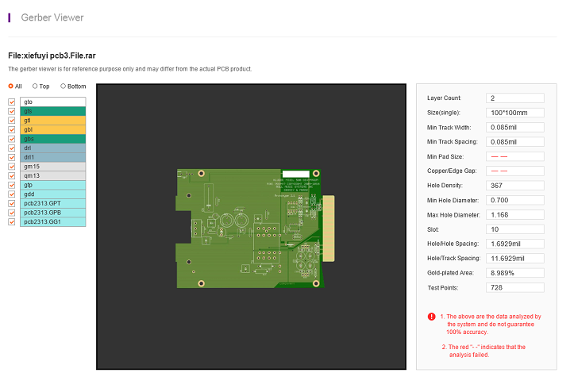574x392 pixels.
Task: Disable the gm15 layer checkbox
Action: pyautogui.click(x=12, y=167)
